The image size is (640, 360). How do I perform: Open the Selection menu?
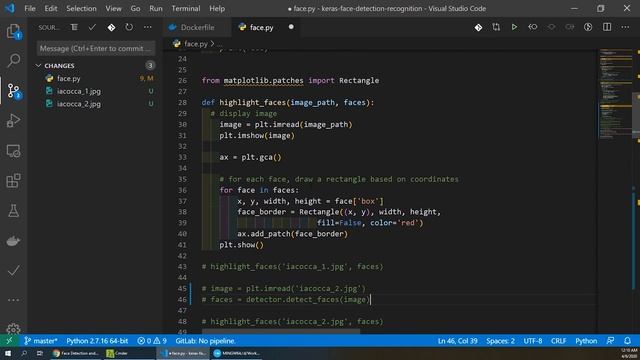[x=81, y=8]
